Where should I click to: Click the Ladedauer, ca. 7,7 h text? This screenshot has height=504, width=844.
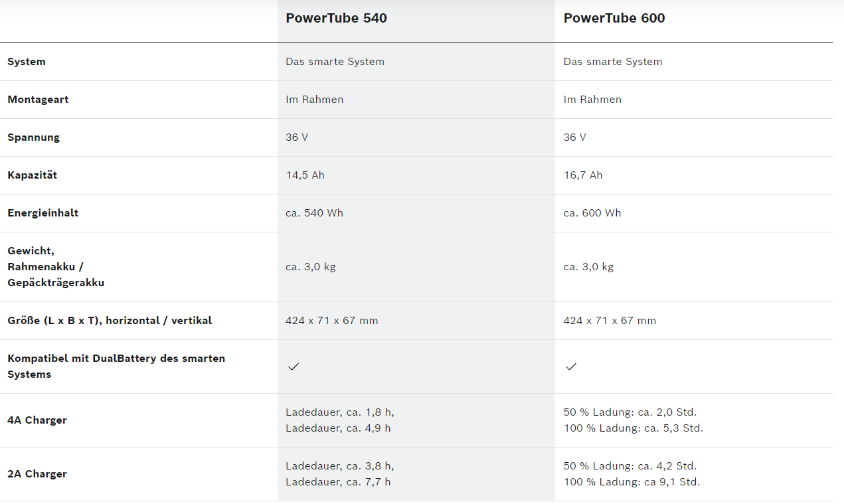pos(338,482)
